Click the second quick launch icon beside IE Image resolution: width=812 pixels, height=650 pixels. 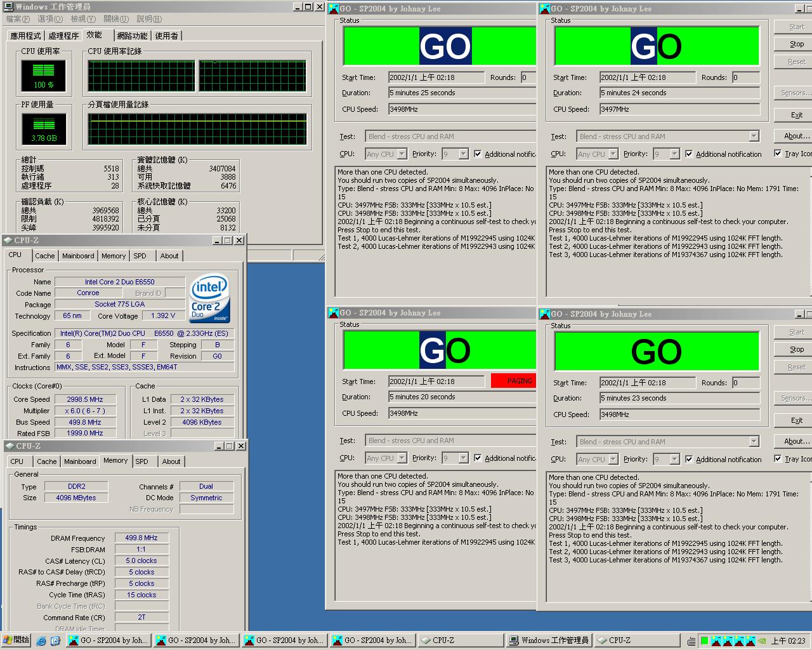(x=55, y=640)
